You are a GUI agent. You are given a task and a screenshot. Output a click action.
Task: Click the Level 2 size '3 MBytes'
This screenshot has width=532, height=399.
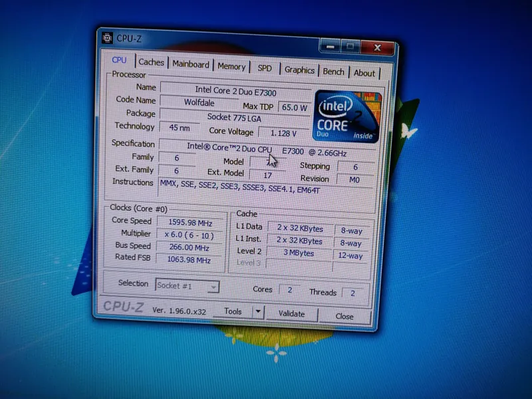(x=299, y=253)
